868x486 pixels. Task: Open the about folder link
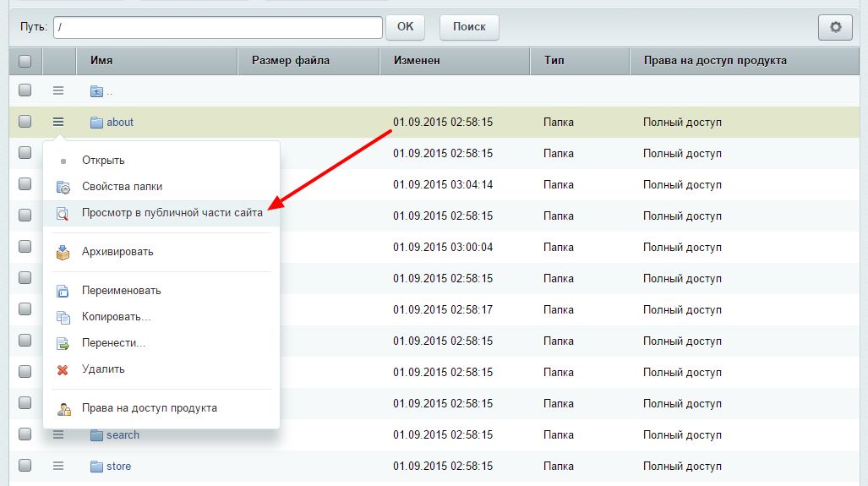point(119,123)
